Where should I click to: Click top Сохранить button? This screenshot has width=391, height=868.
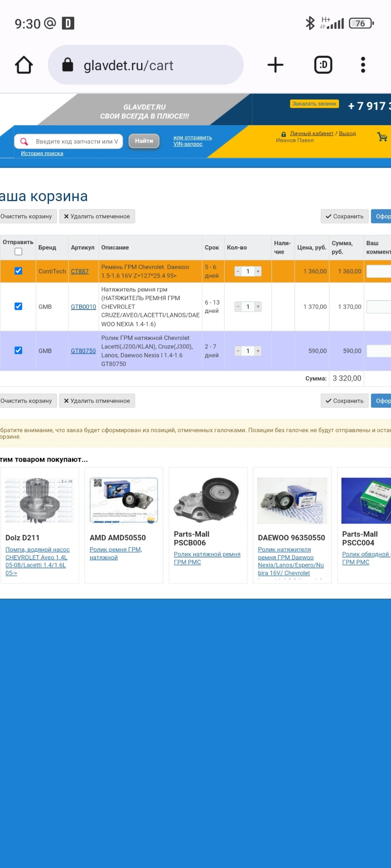tap(344, 217)
